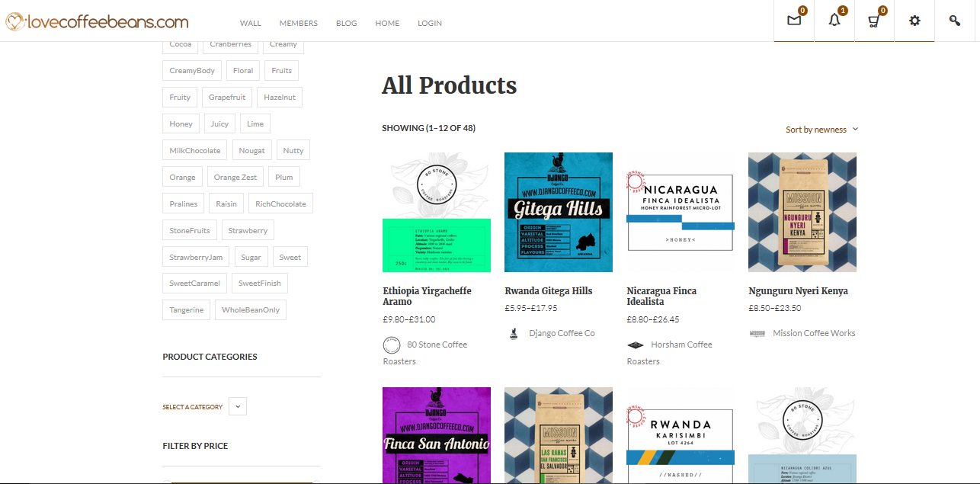Visit the Django Coffee Co vendor link

[562, 333]
